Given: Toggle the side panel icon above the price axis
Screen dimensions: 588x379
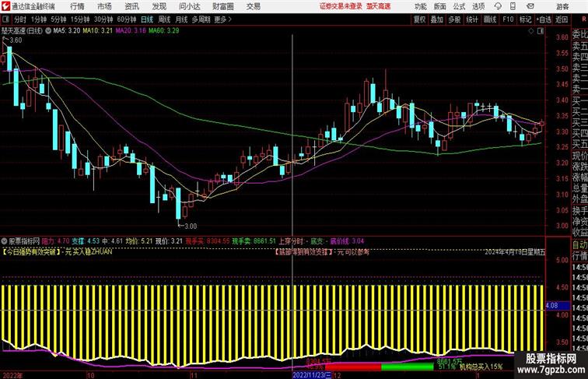Looking at the screenshot, I should pos(541,32).
